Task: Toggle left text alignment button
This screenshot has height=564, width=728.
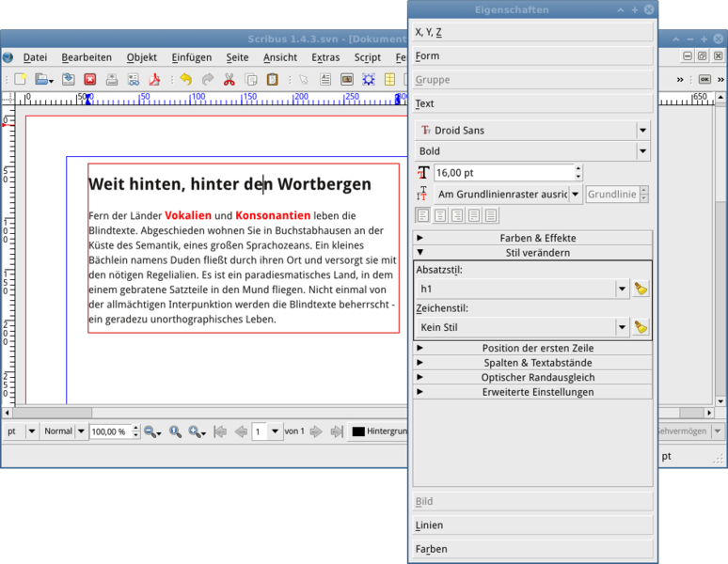Action: (x=423, y=215)
